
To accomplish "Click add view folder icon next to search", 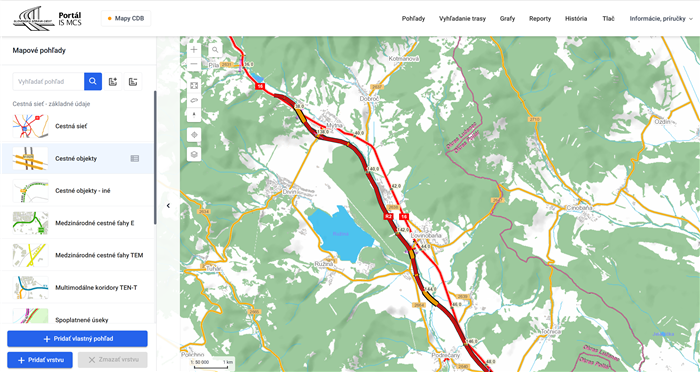I will coord(113,82).
